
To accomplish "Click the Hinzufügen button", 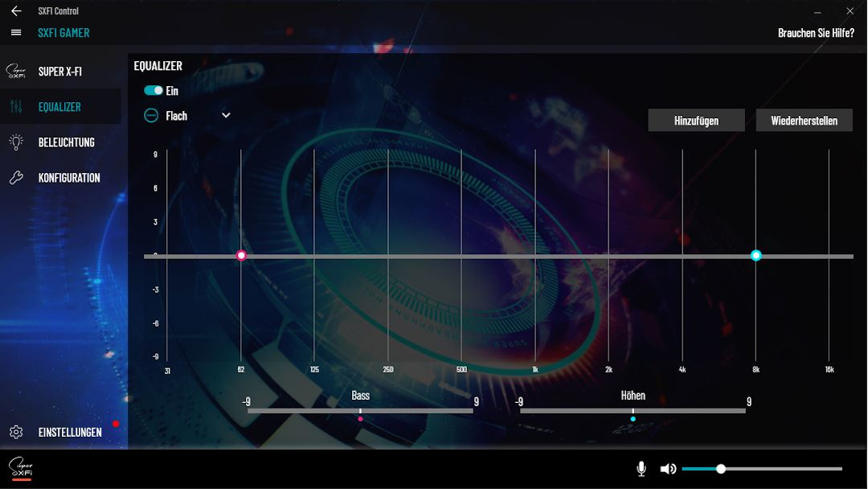I will pos(696,121).
